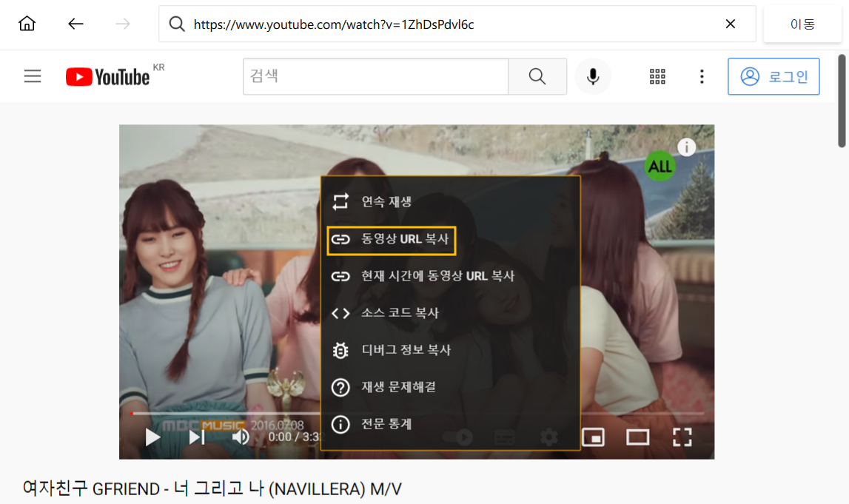Toggle subtitles with the captions icon
849x504 pixels.
[504, 437]
